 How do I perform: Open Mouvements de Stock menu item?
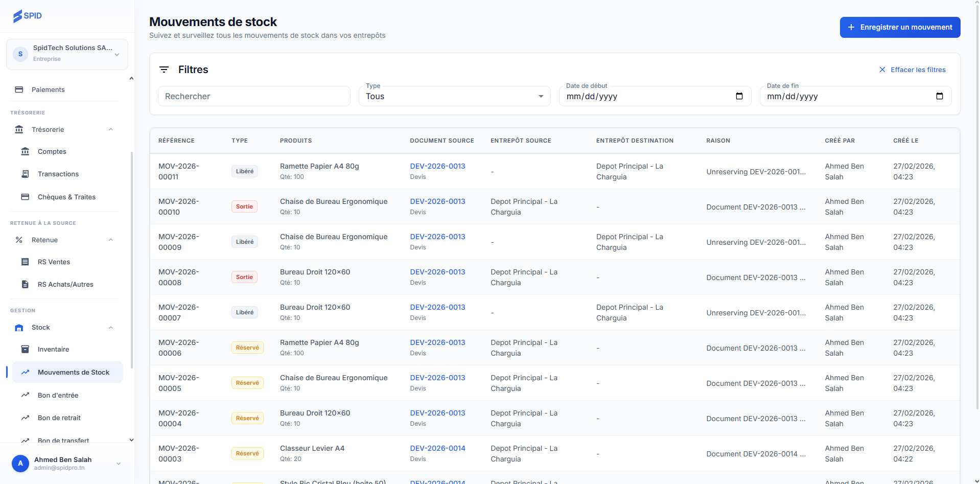tap(74, 372)
